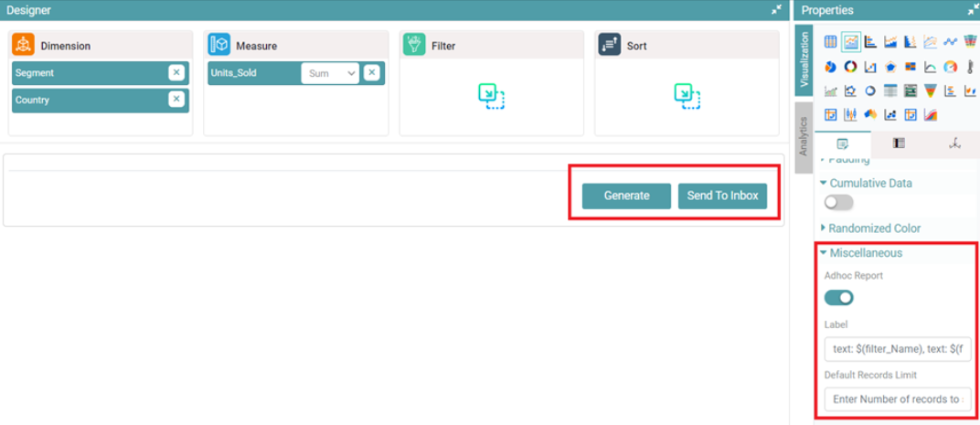Click the Generate button
Image resolution: width=980 pixels, height=425 pixels.
pos(626,196)
